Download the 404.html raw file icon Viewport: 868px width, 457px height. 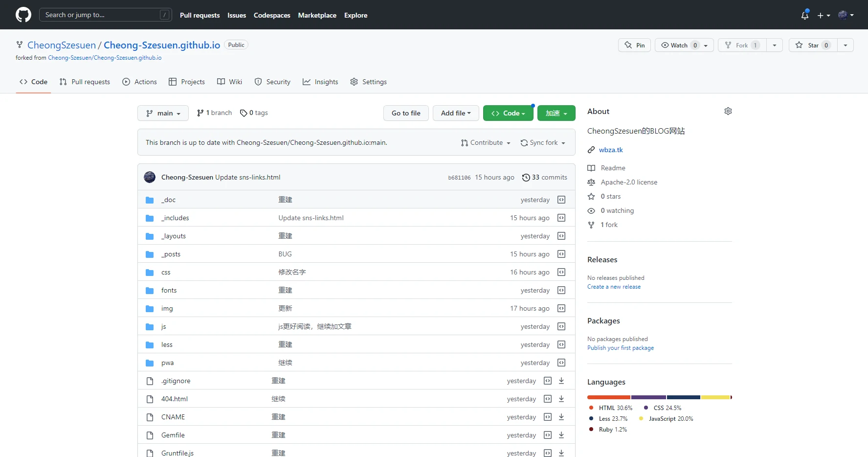click(561, 399)
